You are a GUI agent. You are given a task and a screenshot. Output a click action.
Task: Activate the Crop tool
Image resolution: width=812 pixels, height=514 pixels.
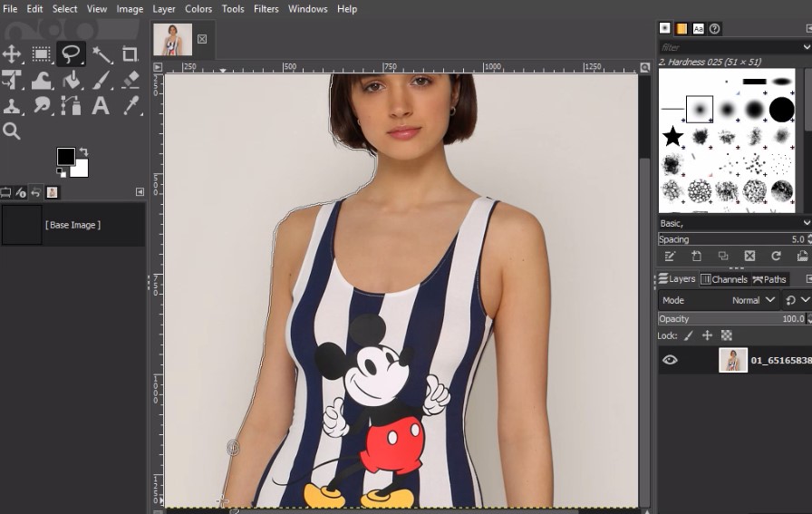130,54
